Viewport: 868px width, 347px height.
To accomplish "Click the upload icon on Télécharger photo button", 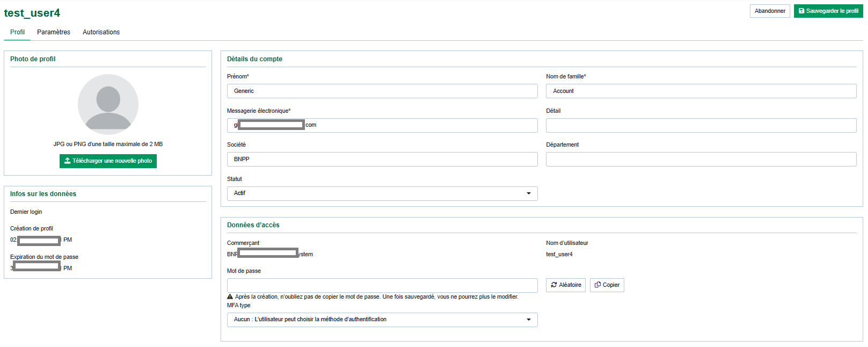I will tap(68, 161).
